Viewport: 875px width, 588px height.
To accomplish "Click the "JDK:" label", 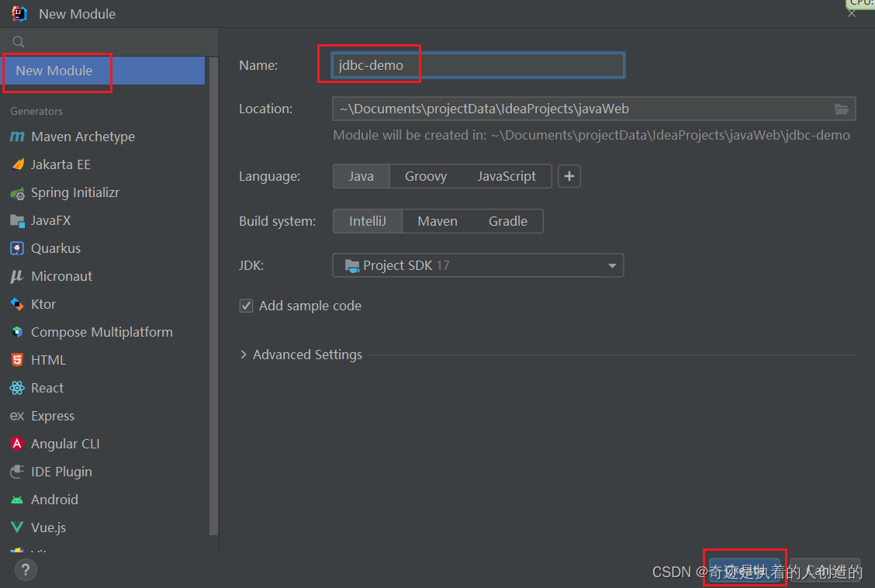I will pyautogui.click(x=251, y=265).
